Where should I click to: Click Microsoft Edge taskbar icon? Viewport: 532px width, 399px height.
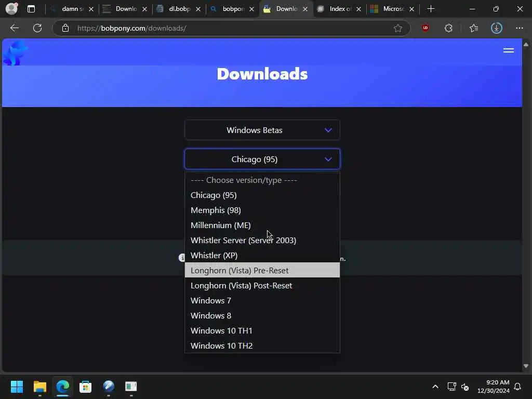pos(63,387)
